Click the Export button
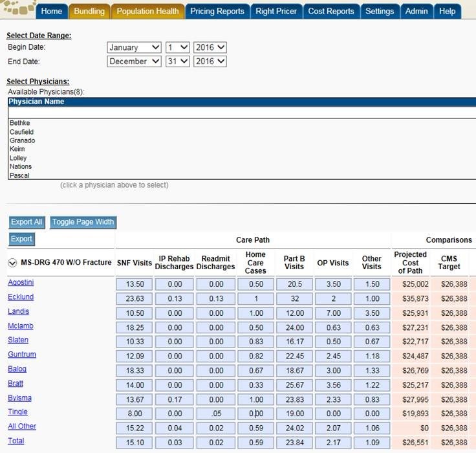The width and height of the screenshot is (476, 453). tap(21, 239)
